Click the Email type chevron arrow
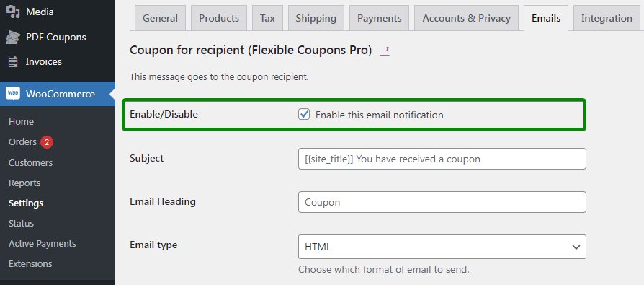This screenshot has height=285, width=644. point(576,247)
